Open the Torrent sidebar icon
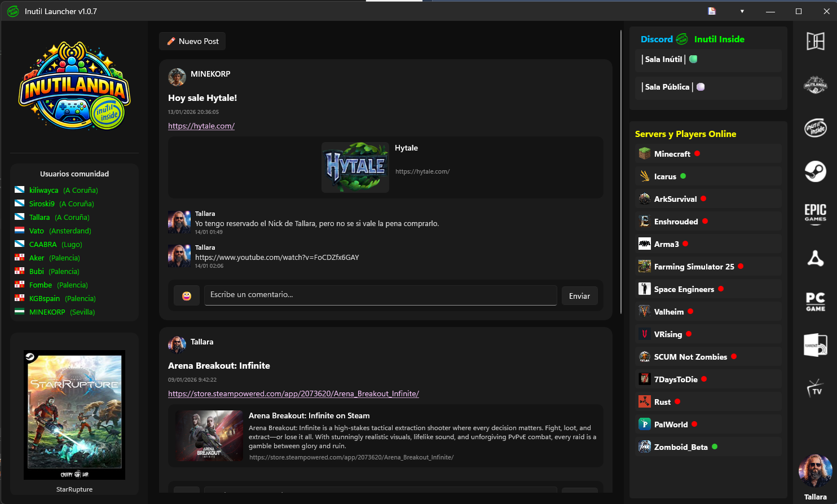Screen dimensions: 837x504 tap(815, 344)
